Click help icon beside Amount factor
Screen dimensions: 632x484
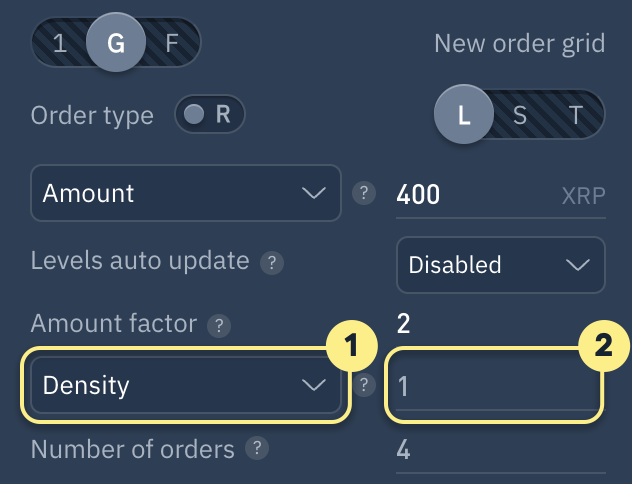(218, 325)
